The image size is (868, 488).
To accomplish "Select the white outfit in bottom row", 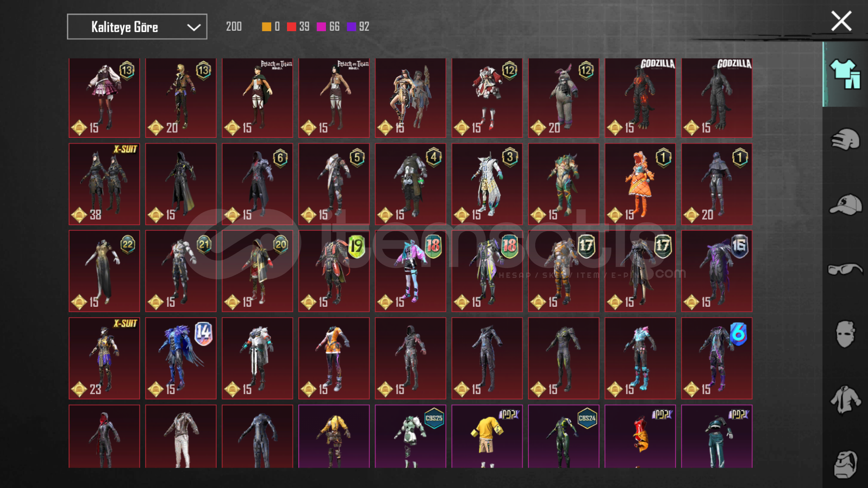I will [x=181, y=436].
